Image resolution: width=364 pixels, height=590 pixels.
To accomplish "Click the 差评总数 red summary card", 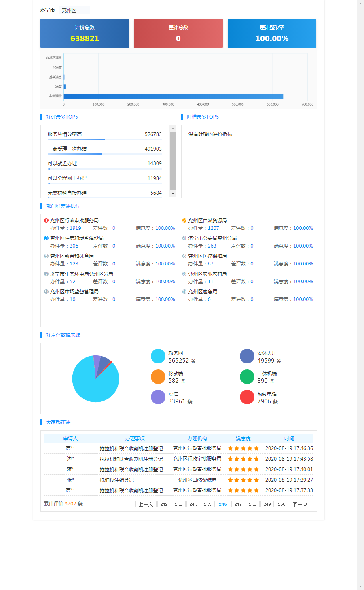I will point(178,33).
